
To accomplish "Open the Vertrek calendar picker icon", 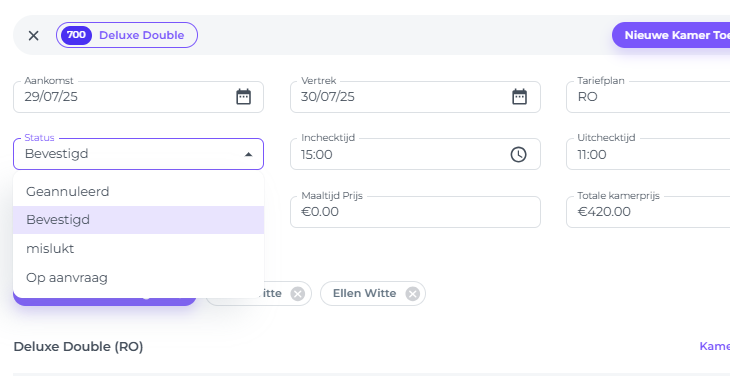I will [x=520, y=97].
